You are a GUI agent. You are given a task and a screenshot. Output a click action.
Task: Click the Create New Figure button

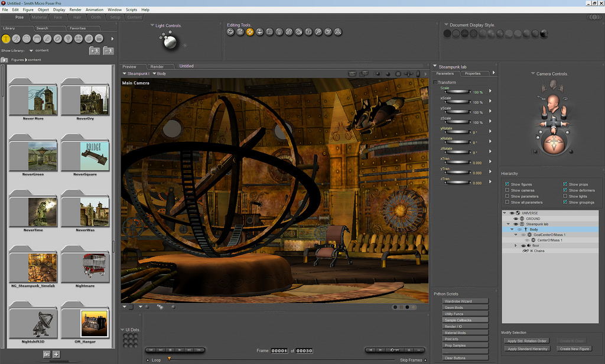pos(575,349)
